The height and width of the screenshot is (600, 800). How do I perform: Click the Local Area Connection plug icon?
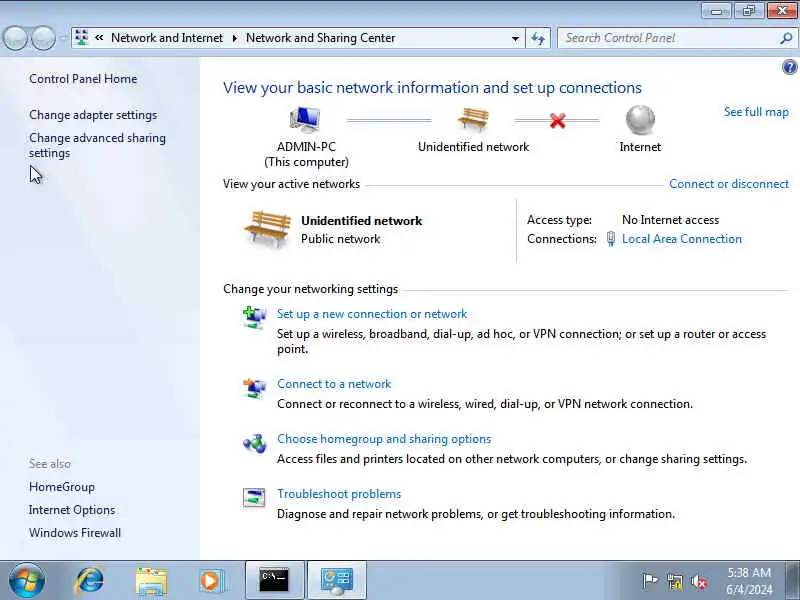611,239
